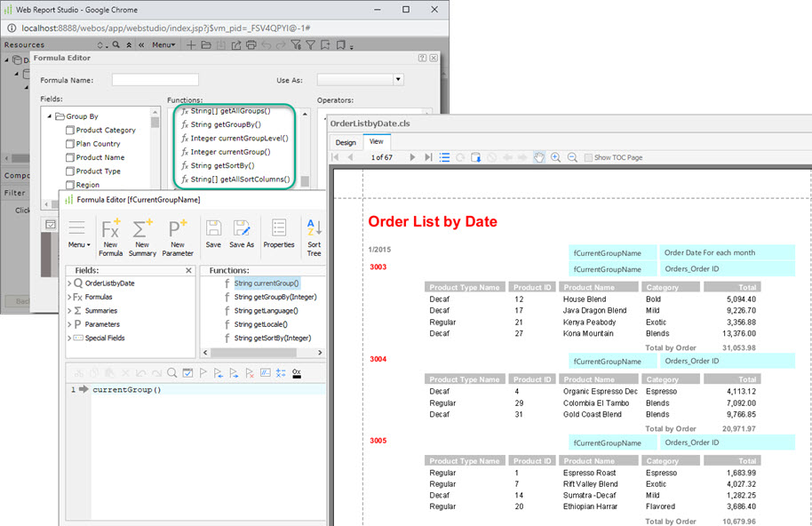This screenshot has height=526, width=812.
Task: Click the check syntax icon in edit toolbar
Action: (188, 373)
